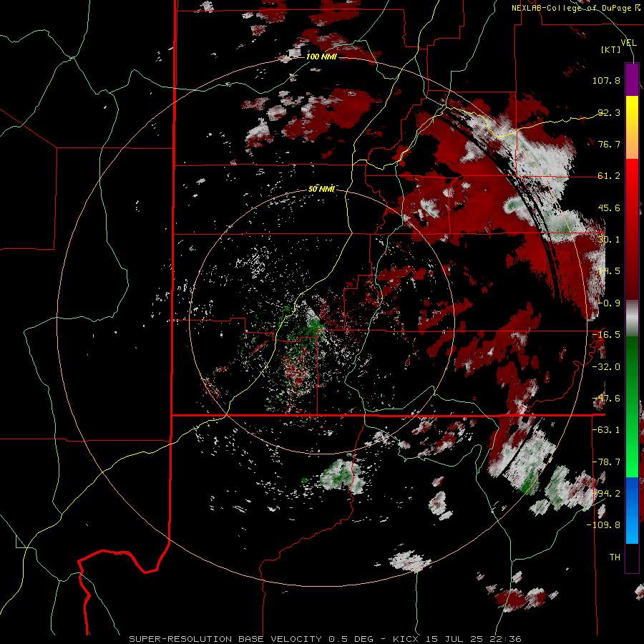
Task: Pick the blue segment of the color bar
Action: (x=632, y=493)
